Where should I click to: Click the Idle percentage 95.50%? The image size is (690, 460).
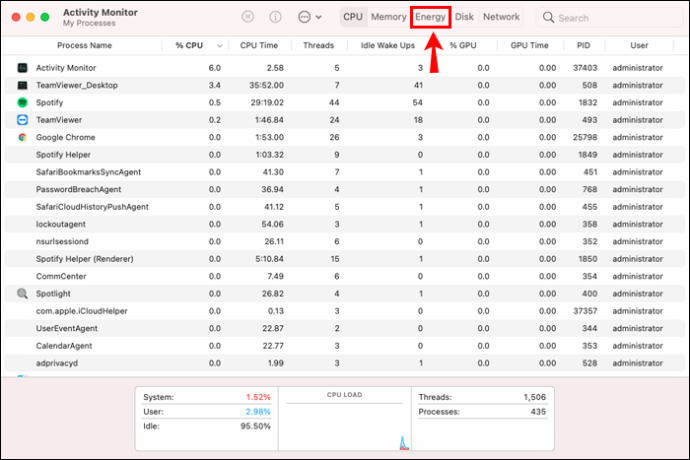pyautogui.click(x=255, y=426)
